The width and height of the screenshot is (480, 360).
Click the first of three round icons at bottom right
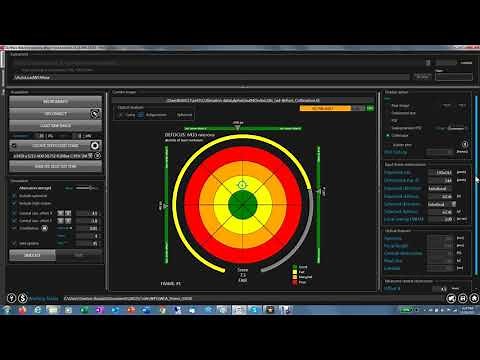tap(451, 298)
